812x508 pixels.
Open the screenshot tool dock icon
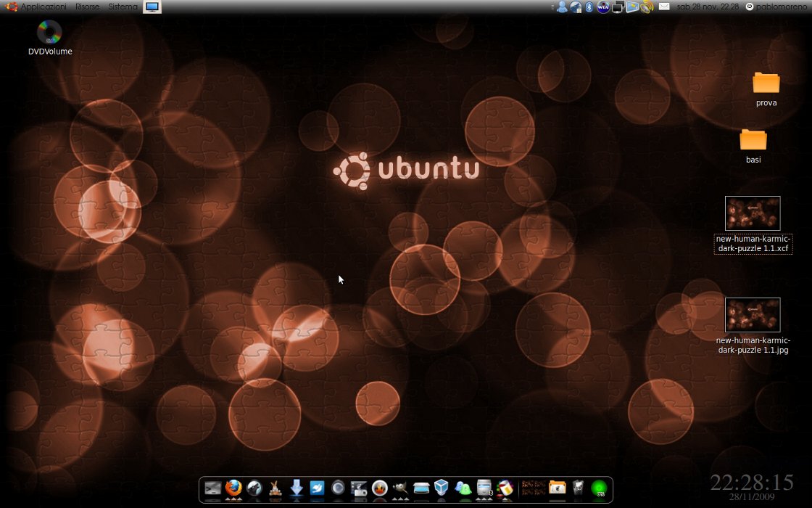(358, 488)
